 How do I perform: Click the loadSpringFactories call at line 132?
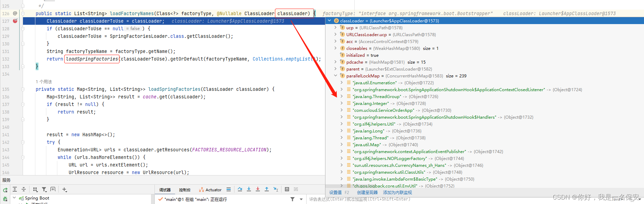(92, 59)
